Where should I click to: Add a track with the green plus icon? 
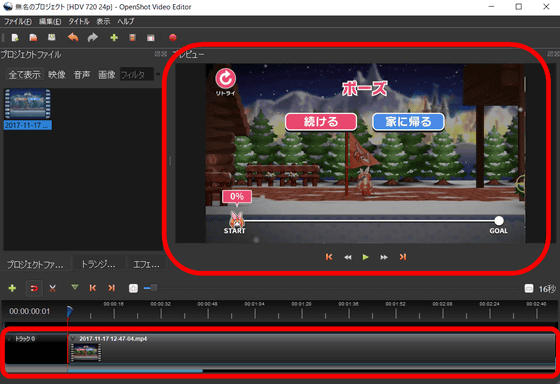coord(12,288)
